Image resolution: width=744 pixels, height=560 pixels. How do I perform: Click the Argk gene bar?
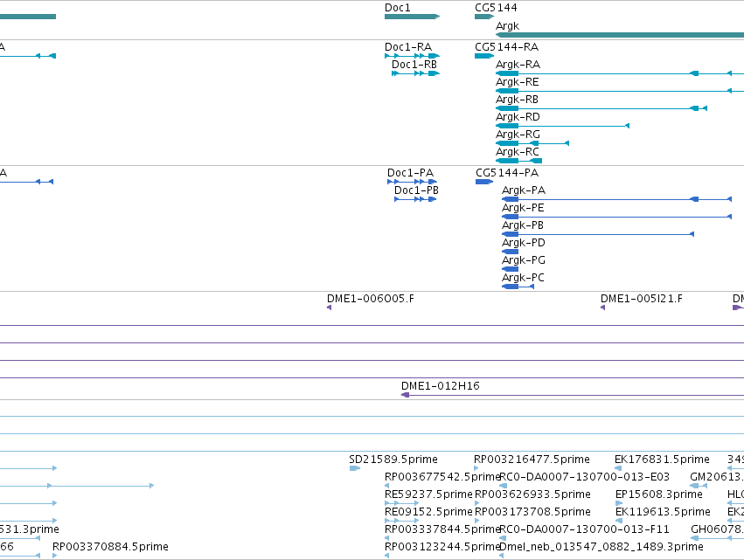(620, 35)
